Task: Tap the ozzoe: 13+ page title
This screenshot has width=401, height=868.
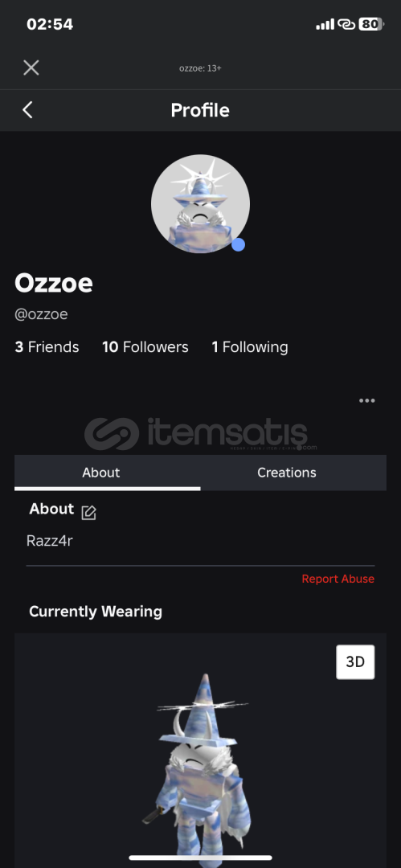Action: tap(201, 68)
